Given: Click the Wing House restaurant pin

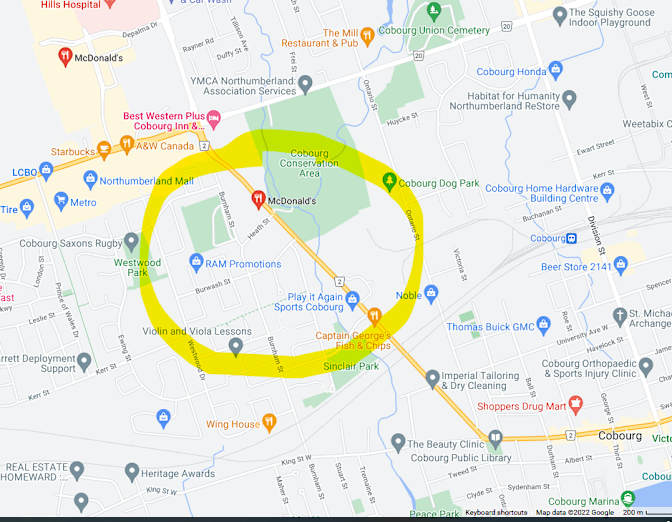Looking at the screenshot, I should pos(269,423).
